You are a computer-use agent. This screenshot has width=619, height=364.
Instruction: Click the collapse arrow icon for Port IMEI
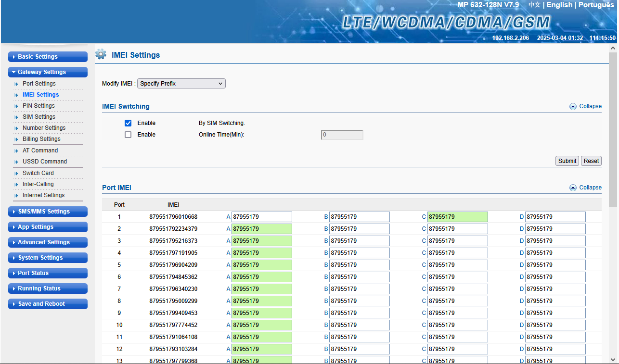click(573, 188)
